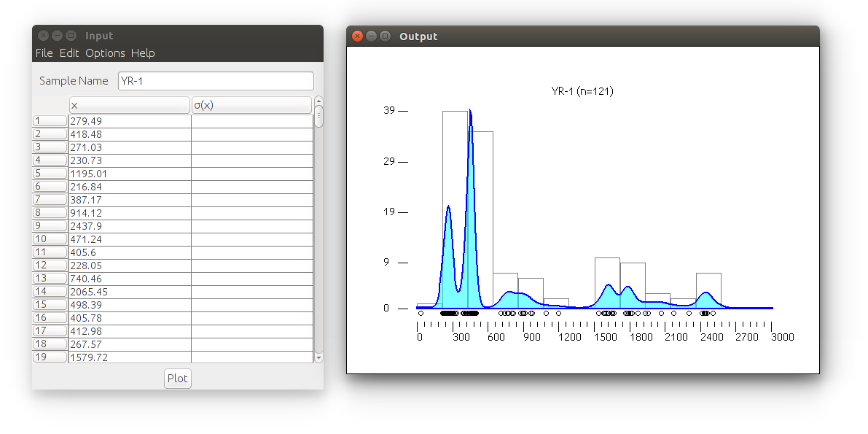
Task: Open the Help menu
Action: pyautogui.click(x=143, y=53)
